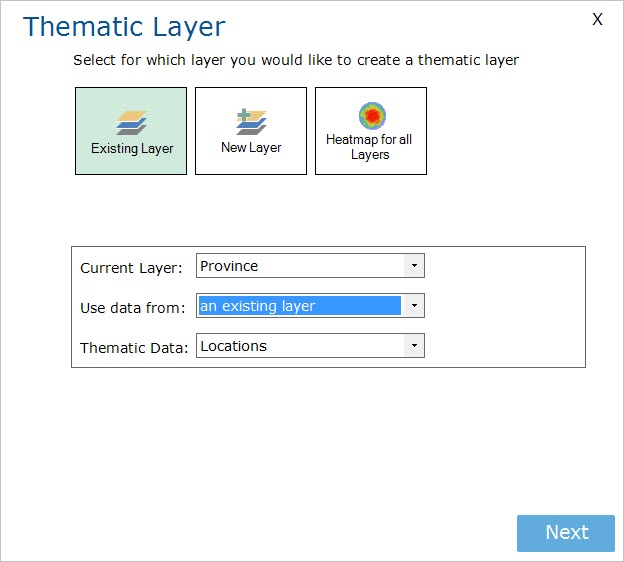The width and height of the screenshot is (624, 562).
Task: Expand the Current Layer dropdown arrow
Action: (x=414, y=265)
